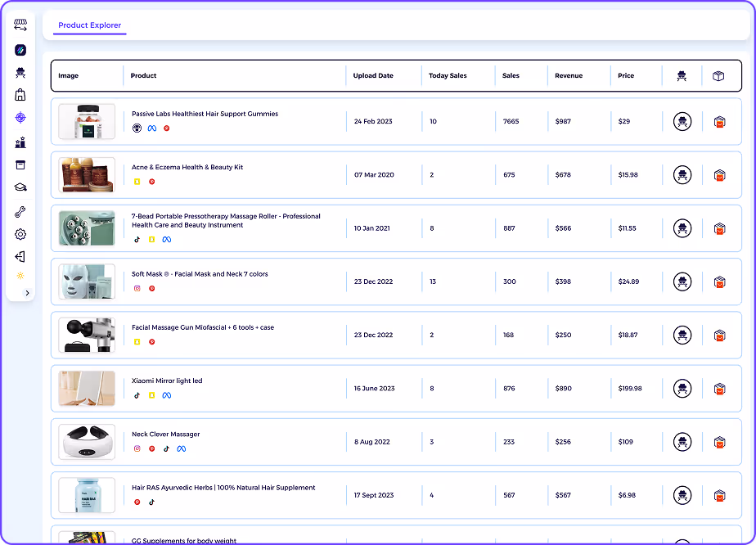Click TikTok icon under Neck Clever Massager

click(x=166, y=448)
